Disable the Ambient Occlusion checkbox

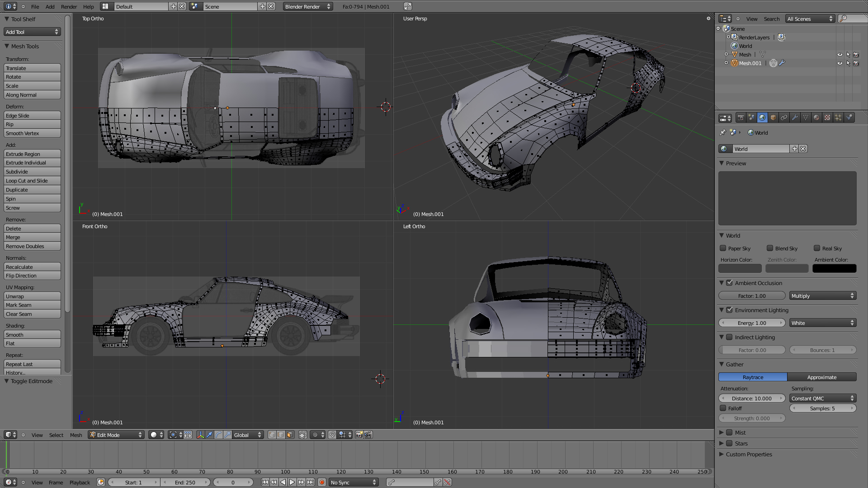click(x=729, y=283)
